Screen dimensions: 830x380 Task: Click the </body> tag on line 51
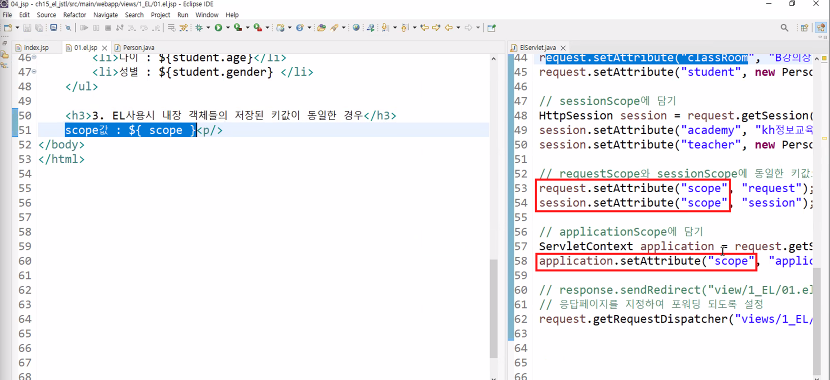tap(61, 144)
